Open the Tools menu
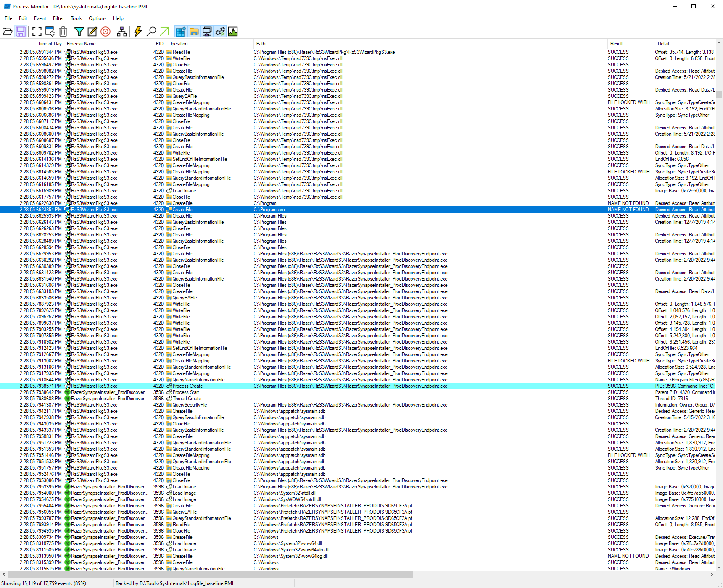This screenshot has width=723, height=588. point(76,18)
